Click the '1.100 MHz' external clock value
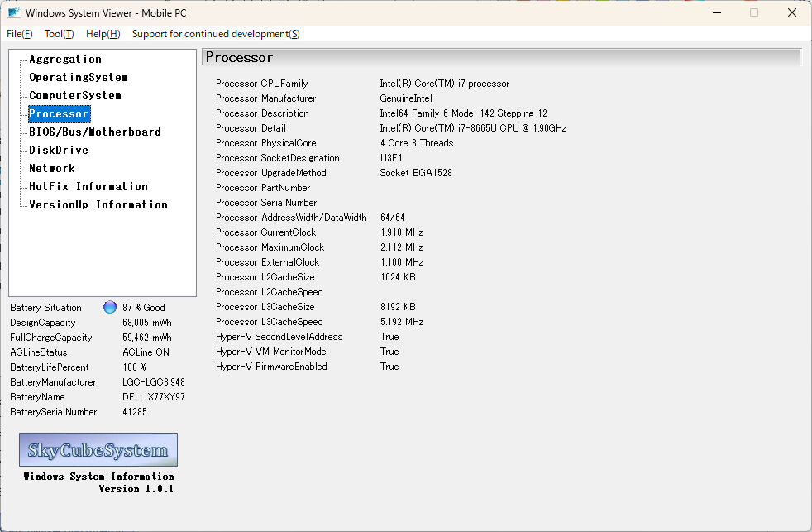The width and height of the screenshot is (812, 532). (402, 262)
